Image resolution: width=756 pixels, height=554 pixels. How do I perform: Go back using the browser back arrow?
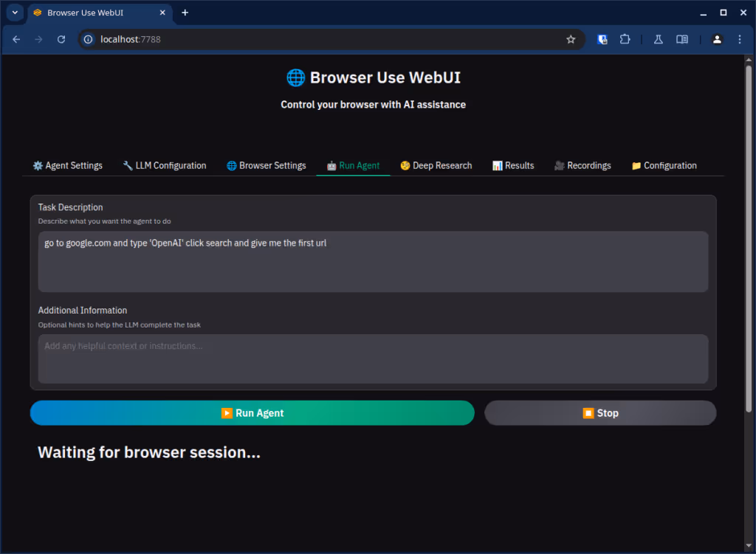[x=16, y=40]
